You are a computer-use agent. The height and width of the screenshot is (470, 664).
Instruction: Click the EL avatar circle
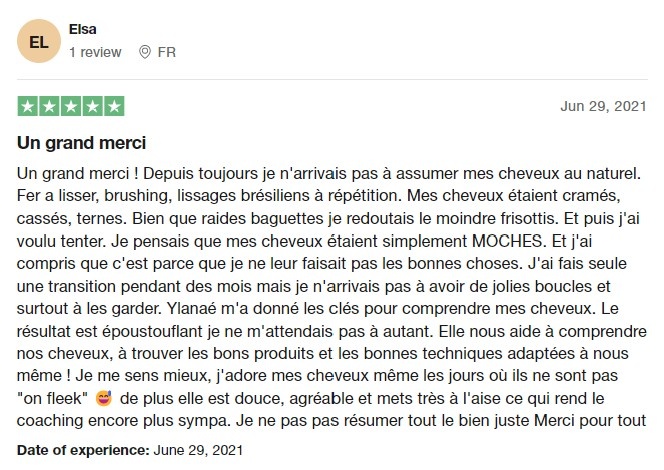[39, 41]
